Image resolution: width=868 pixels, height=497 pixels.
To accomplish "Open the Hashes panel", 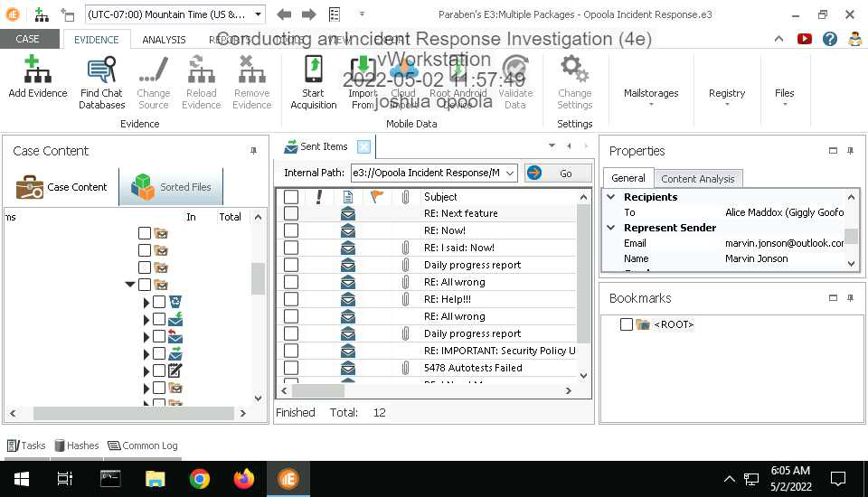I will coord(76,445).
